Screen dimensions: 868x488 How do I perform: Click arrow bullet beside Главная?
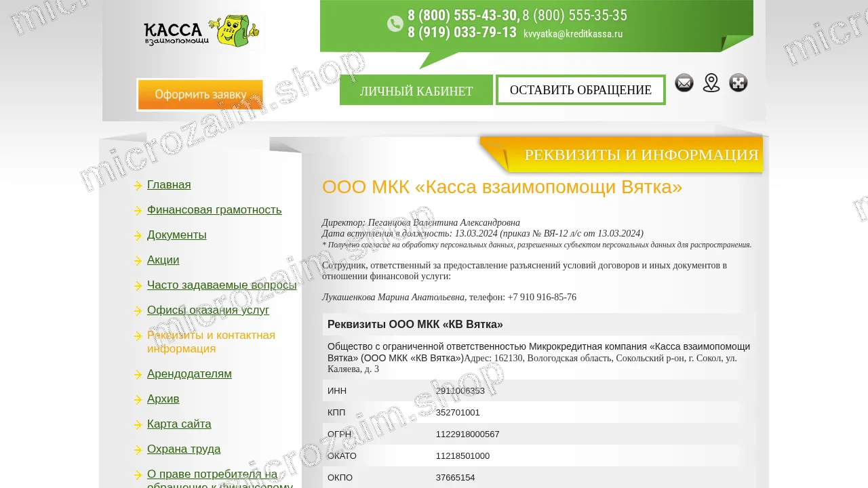(x=138, y=186)
